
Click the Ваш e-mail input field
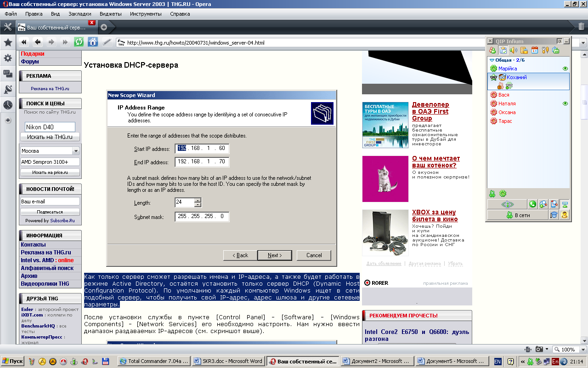(x=50, y=201)
